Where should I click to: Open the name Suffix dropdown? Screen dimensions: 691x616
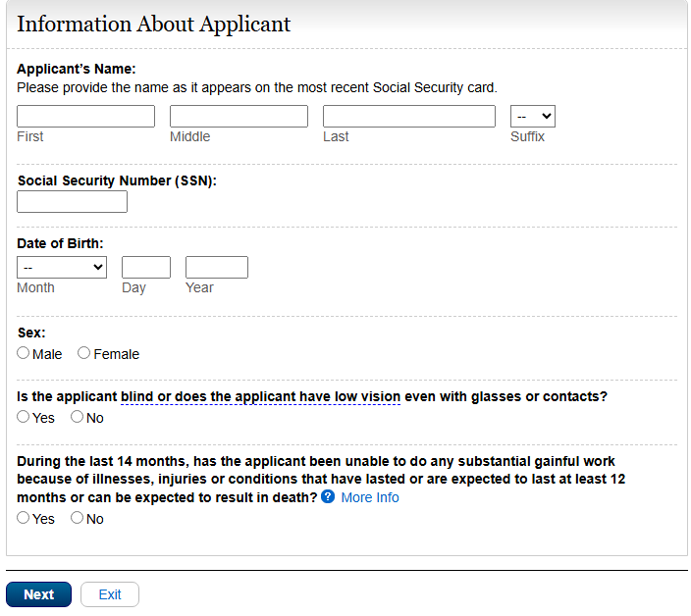tap(532, 117)
